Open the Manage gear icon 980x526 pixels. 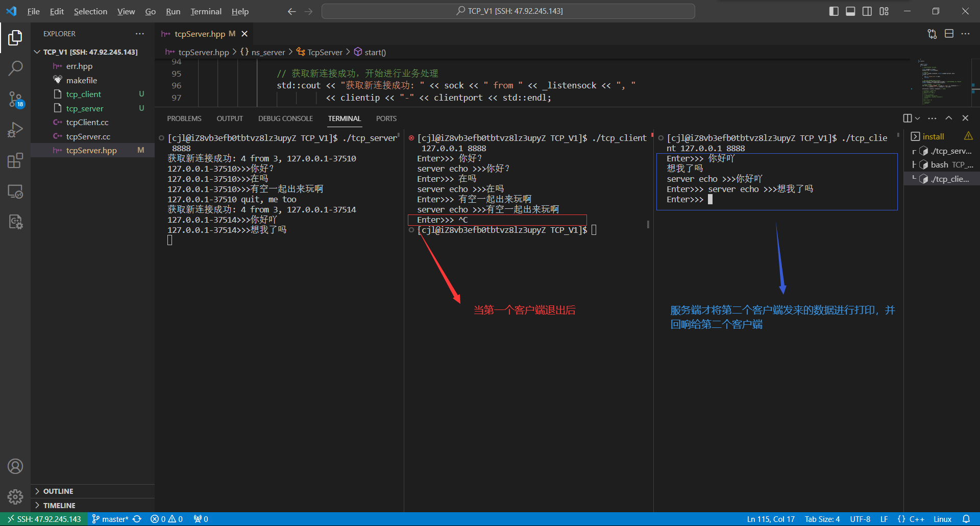tap(15, 496)
